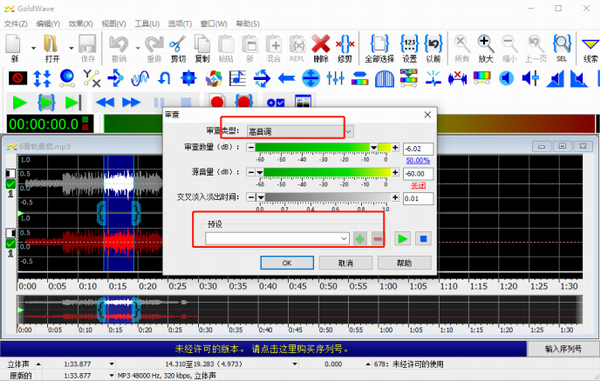
Task: Click the green play button in main toolbar
Action: tap(19, 103)
